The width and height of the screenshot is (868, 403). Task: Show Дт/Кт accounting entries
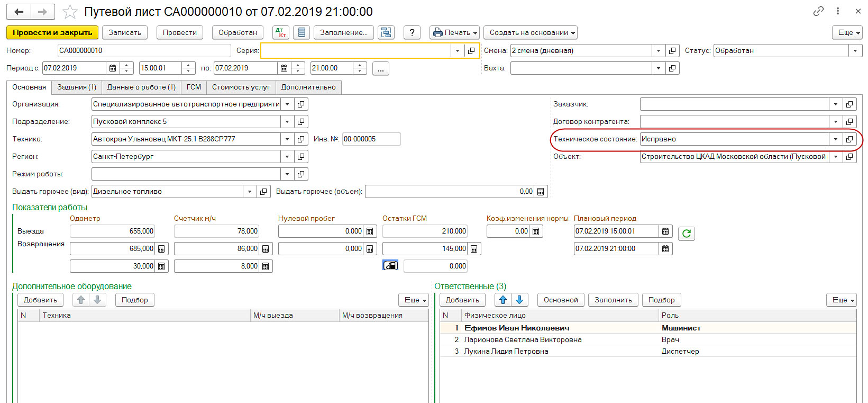pyautogui.click(x=281, y=32)
